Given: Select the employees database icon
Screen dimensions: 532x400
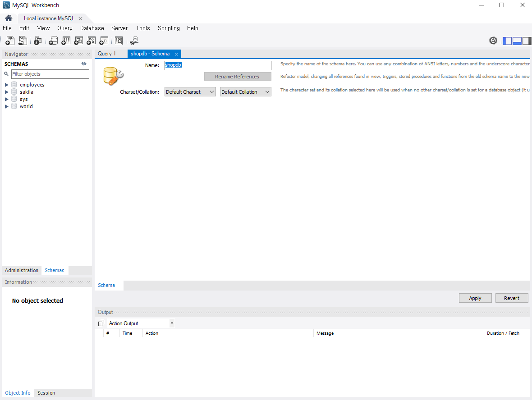Looking at the screenshot, I should (x=14, y=84).
